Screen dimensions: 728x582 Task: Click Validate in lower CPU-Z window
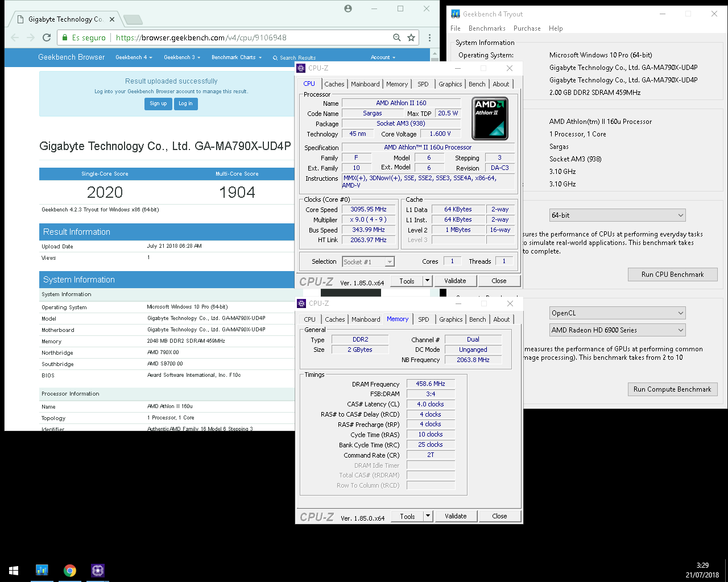456,516
